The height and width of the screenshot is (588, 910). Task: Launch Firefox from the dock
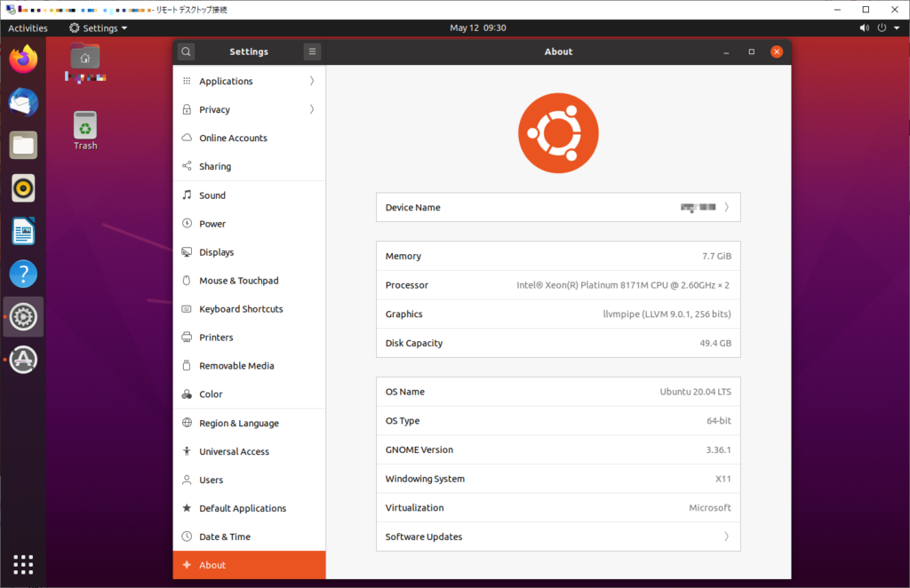pos(23,59)
